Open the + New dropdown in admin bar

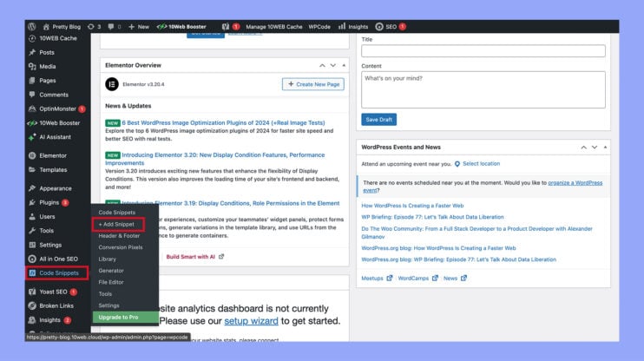[x=138, y=26]
